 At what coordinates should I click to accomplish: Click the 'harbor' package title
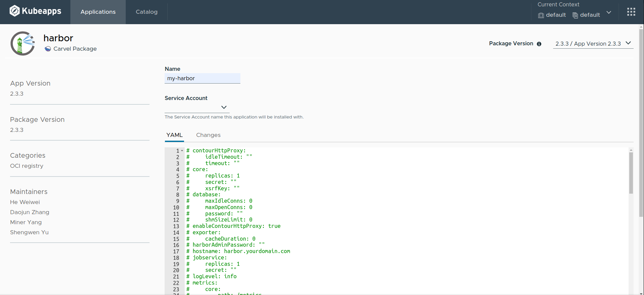pyautogui.click(x=58, y=38)
